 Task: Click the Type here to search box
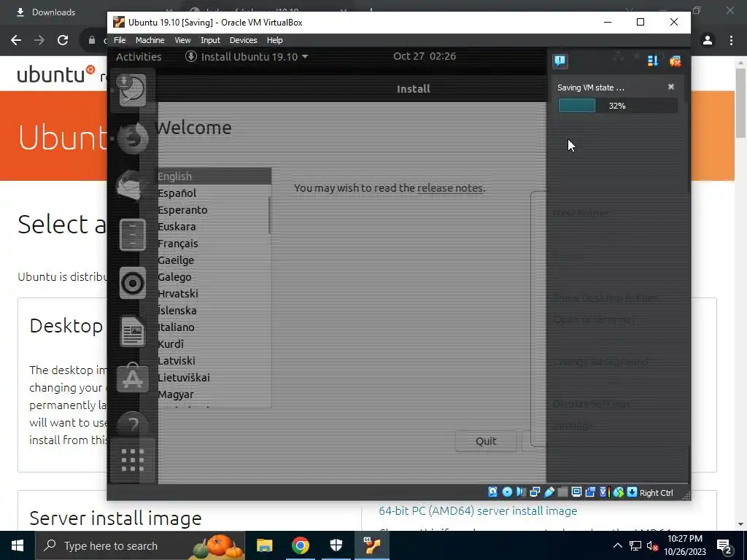140,545
